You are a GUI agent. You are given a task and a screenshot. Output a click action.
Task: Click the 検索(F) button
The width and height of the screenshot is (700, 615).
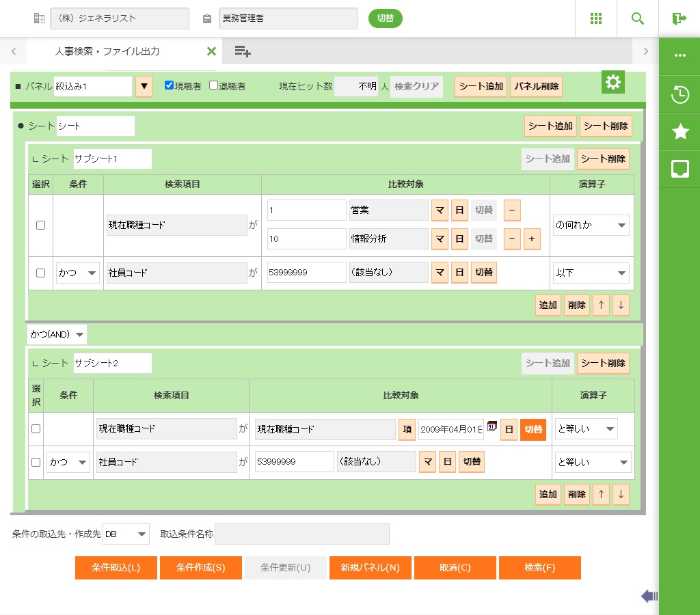tap(539, 568)
